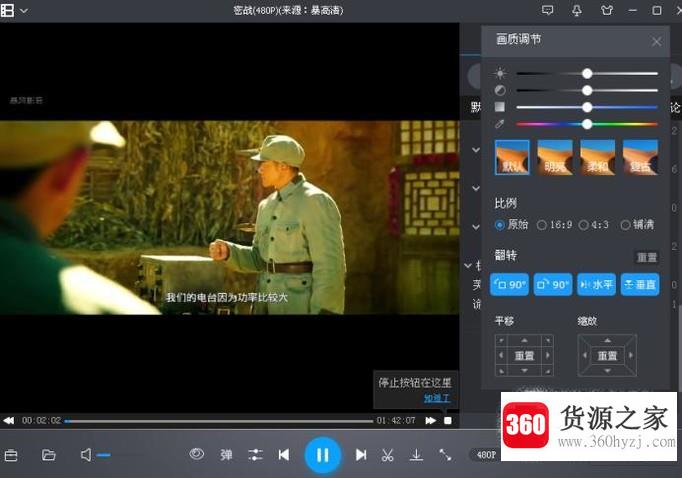Reset pan with 重置 in 平移 pad

[x=524, y=356]
